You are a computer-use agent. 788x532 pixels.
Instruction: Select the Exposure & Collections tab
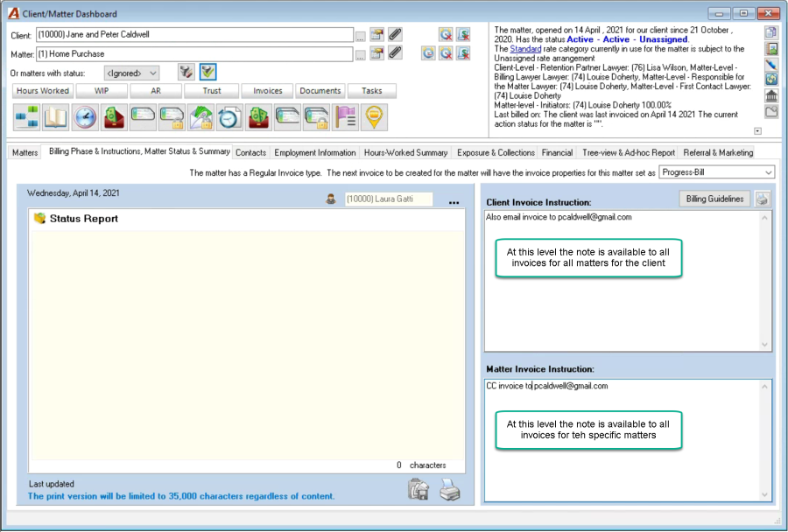point(496,153)
